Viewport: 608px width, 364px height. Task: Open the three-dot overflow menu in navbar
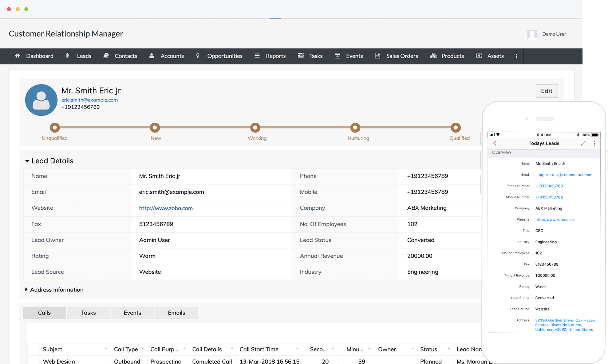tap(516, 56)
